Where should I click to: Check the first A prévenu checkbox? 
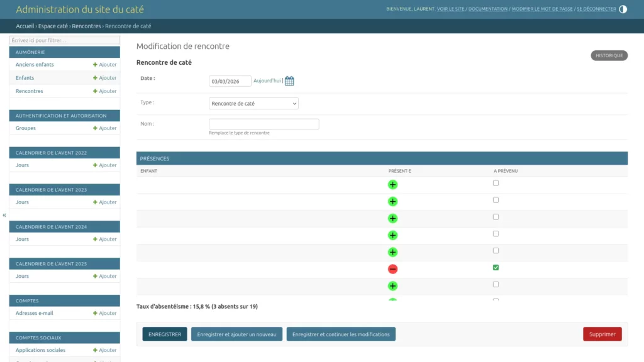[496, 182]
